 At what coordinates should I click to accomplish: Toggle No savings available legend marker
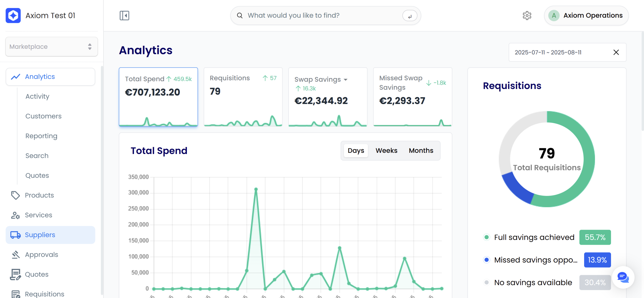click(x=487, y=282)
